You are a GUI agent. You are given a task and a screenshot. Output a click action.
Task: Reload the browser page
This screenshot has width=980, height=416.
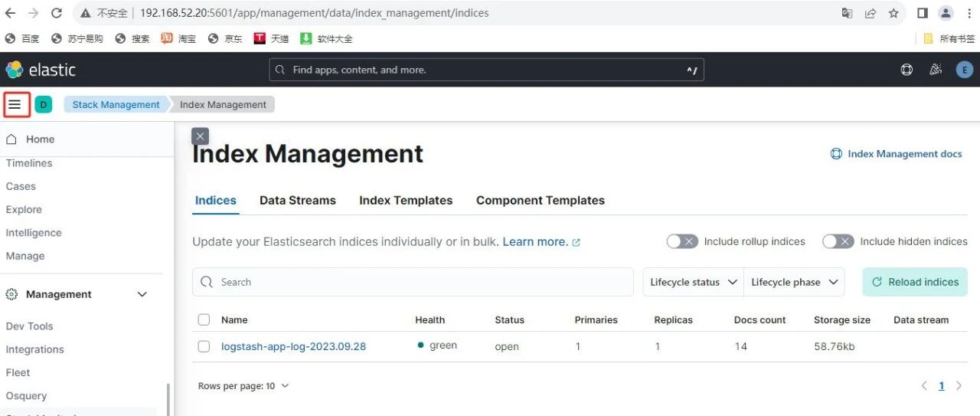tap(57, 13)
